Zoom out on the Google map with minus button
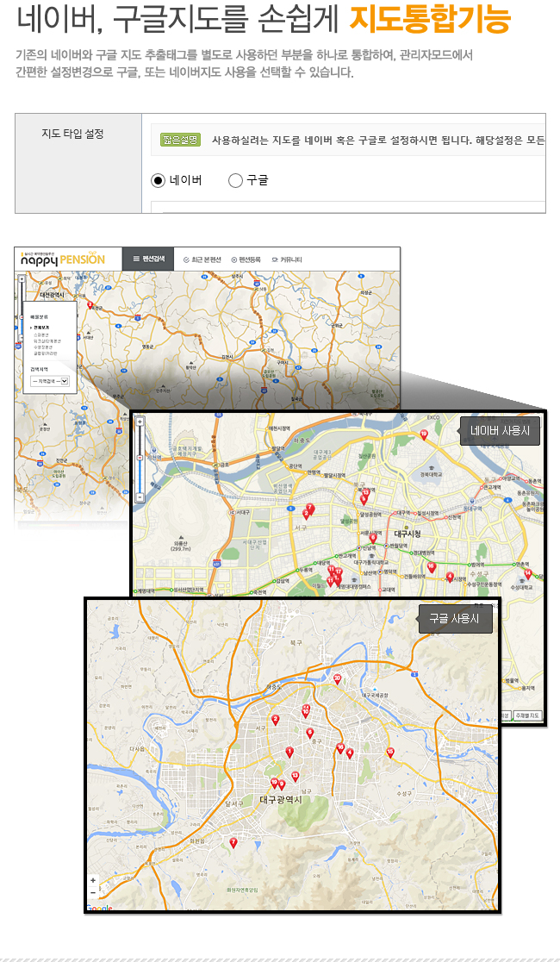The image size is (560, 962). (x=93, y=893)
